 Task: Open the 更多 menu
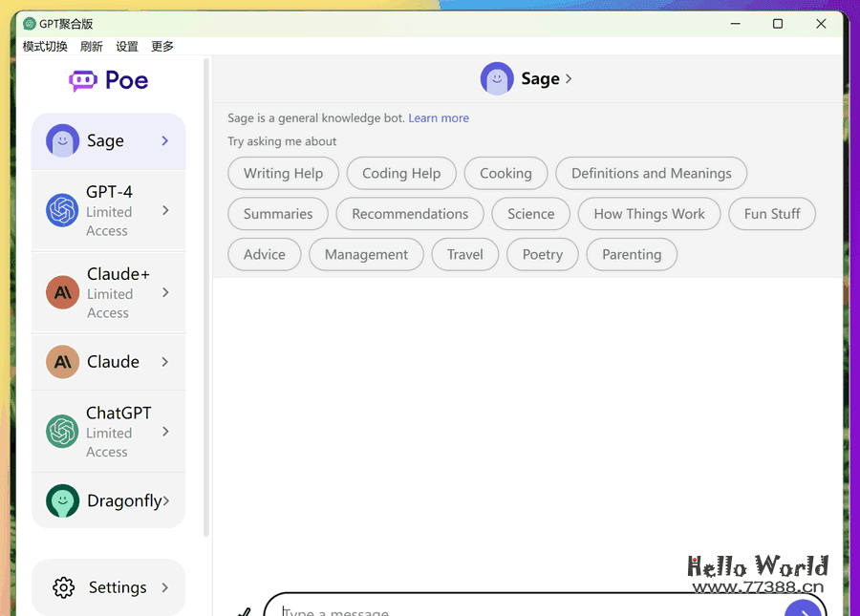[162, 47]
